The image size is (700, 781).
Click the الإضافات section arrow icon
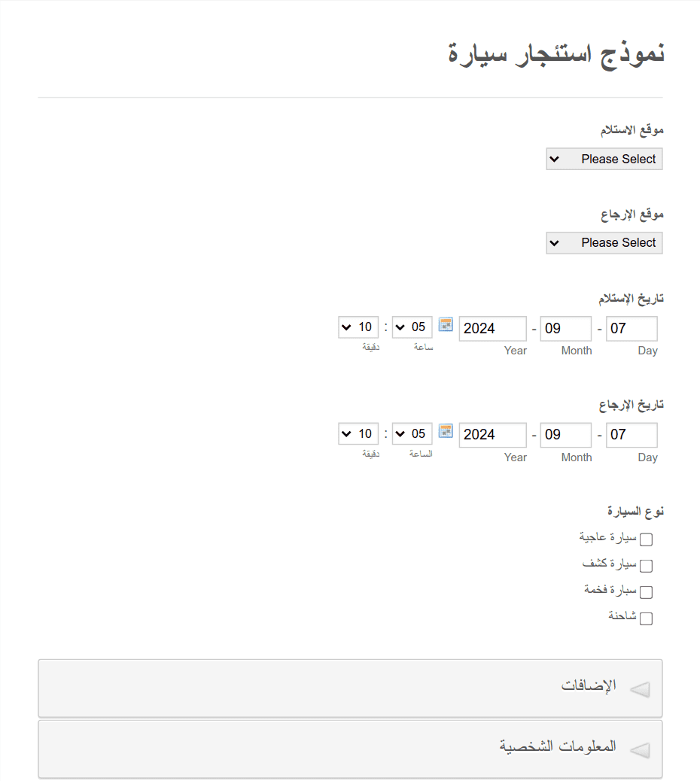point(640,689)
